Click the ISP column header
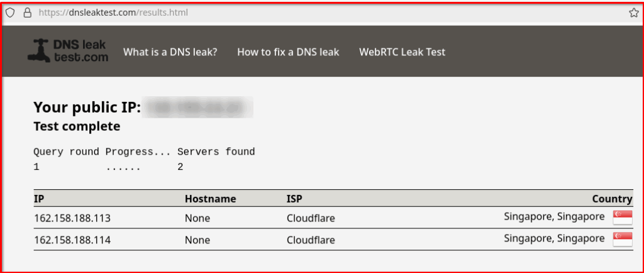Viewport: 644px width, 273px height. 294,199
